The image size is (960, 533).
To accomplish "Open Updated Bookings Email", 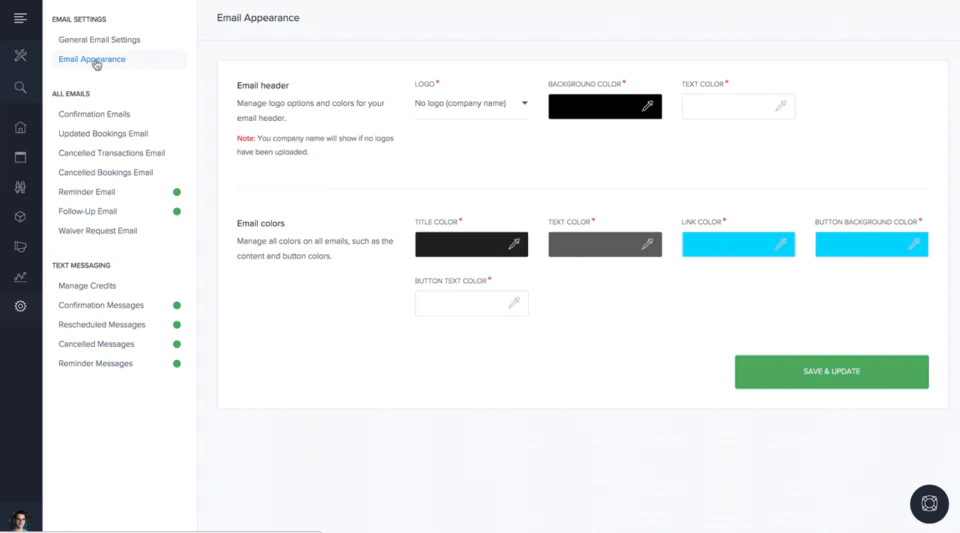I will (103, 134).
